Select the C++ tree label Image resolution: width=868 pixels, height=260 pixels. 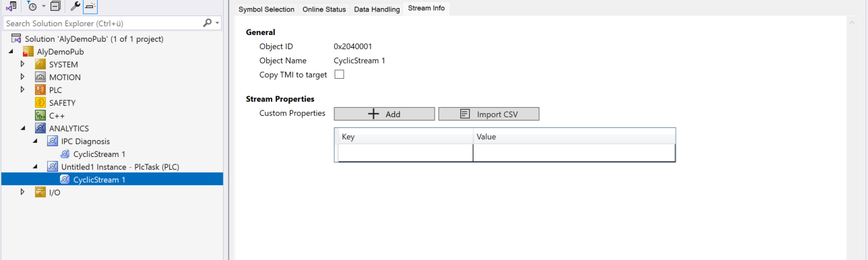point(57,116)
